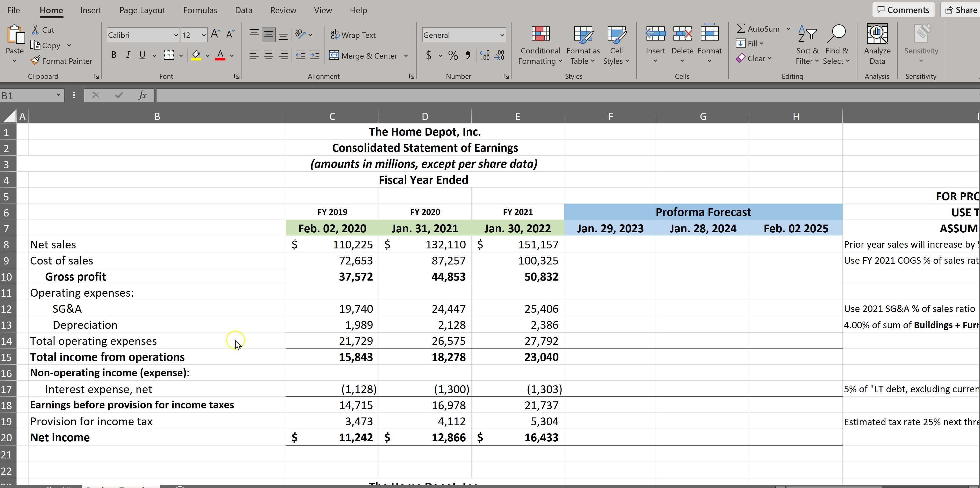Toggle italic formatting
This screenshot has height=488, width=980.
coord(128,55)
